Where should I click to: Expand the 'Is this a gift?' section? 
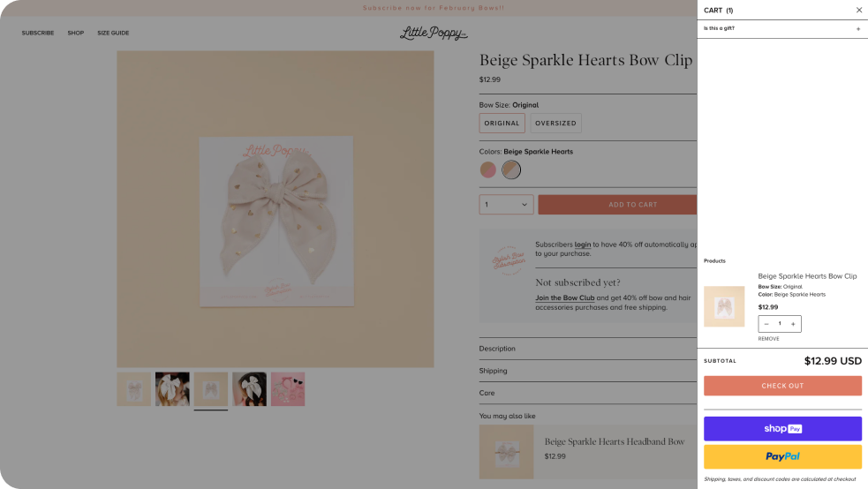(x=858, y=29)
